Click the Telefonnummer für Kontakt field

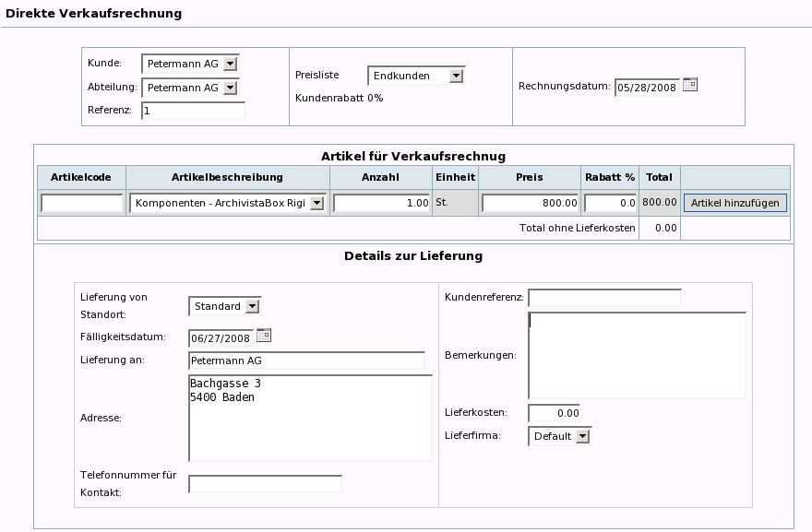point(265,484)
